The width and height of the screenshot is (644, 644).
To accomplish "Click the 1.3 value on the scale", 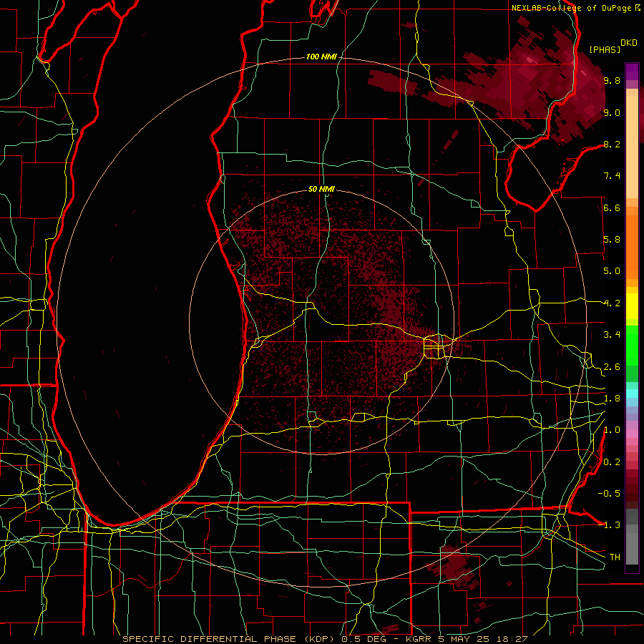I will point(612,525).
